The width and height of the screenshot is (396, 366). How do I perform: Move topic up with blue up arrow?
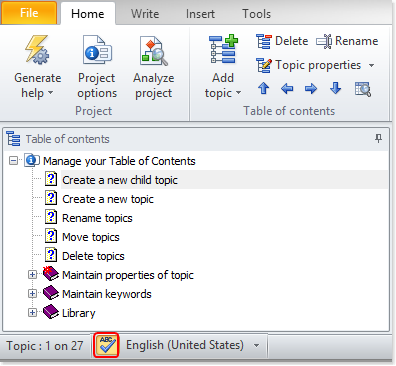click(x=263, y=89)
